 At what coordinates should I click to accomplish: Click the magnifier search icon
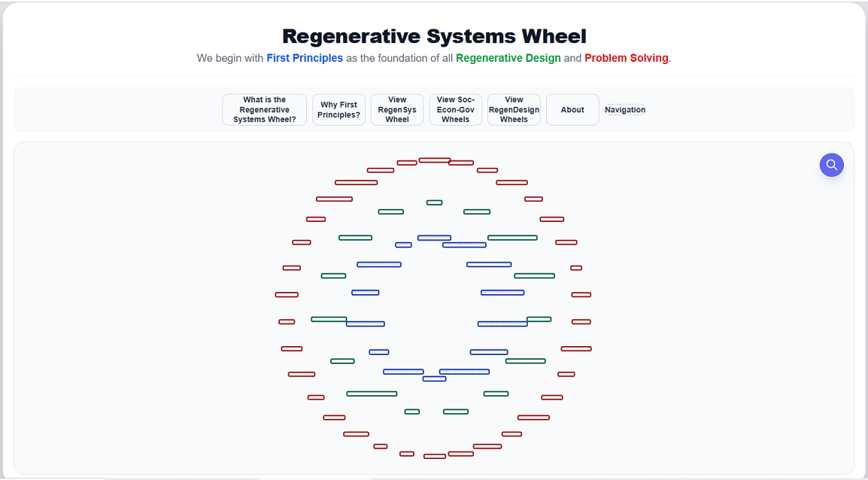(x=831, y=165)
